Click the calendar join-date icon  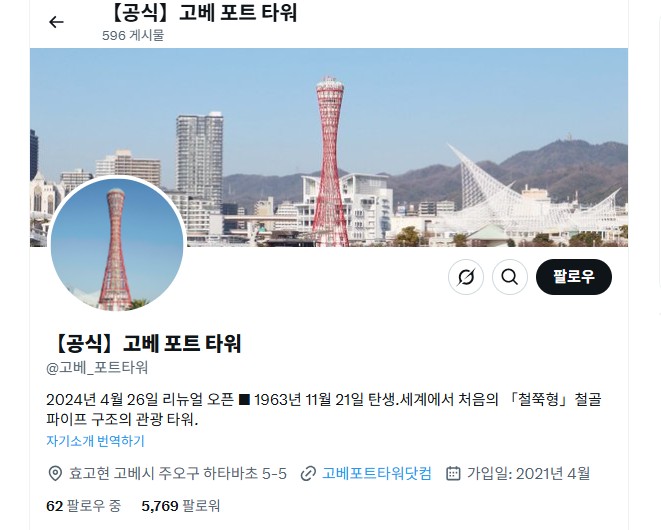click(x=453, y=474)
